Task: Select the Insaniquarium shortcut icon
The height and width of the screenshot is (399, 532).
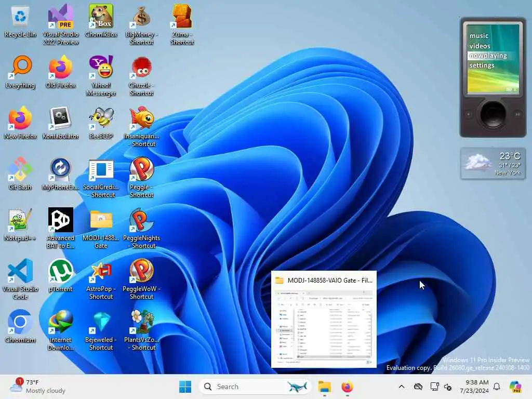Action: tap(141, 127)
